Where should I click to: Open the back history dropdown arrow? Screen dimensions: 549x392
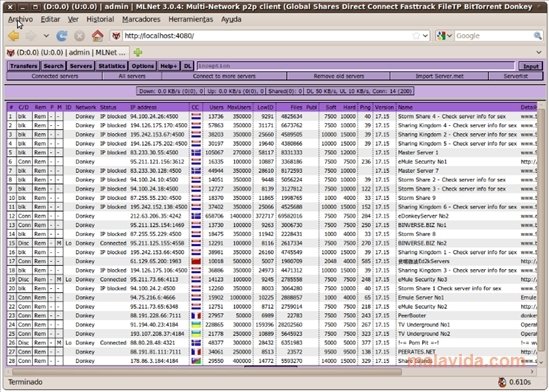point(46,36)
